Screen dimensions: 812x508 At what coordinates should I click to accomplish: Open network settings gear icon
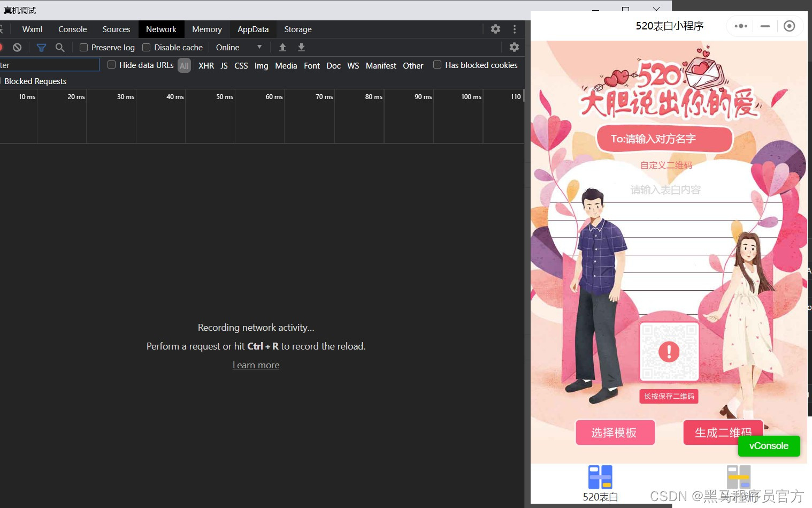pos(514,47)
